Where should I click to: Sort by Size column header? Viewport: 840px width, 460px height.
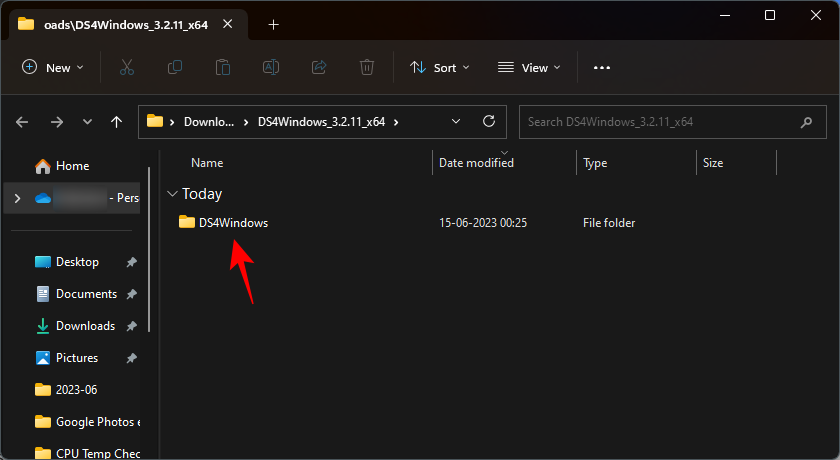coord(712,163)
